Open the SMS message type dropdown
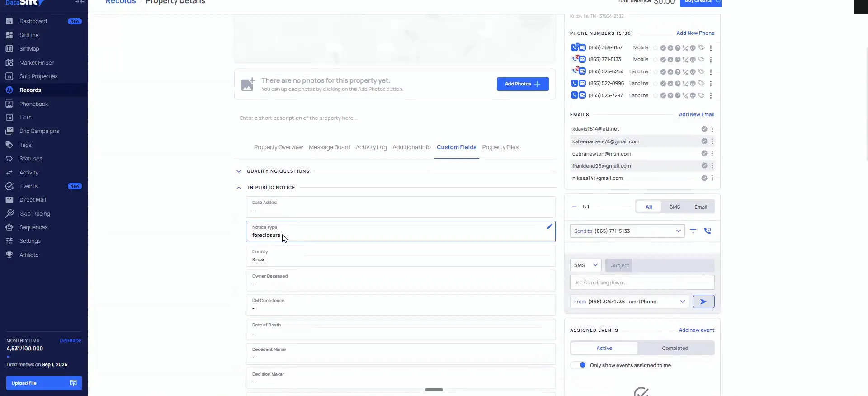 (x=585, y=265)
